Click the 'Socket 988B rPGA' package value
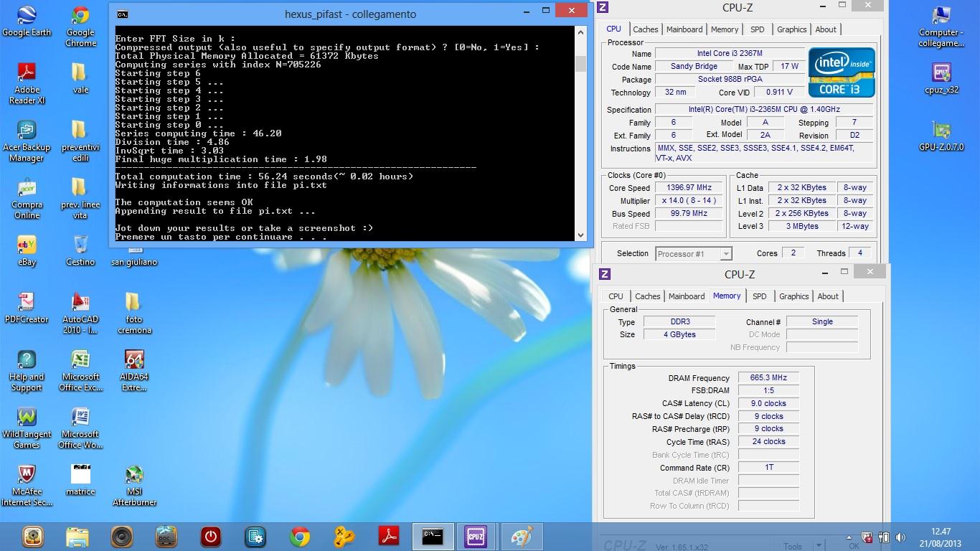 729,80
